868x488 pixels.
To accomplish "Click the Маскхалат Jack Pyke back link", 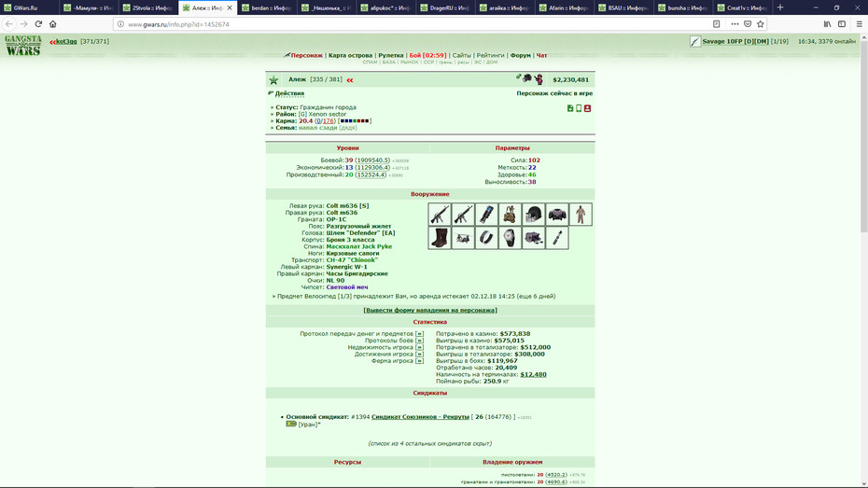I will [x=358, y=246].
